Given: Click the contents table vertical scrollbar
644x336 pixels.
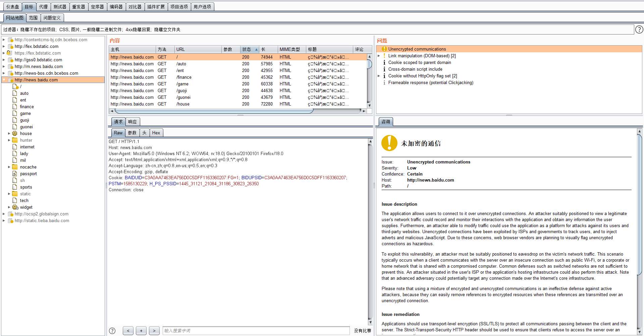Looking at the screenshot, I should pyautogui.click(x=369, y=81).
